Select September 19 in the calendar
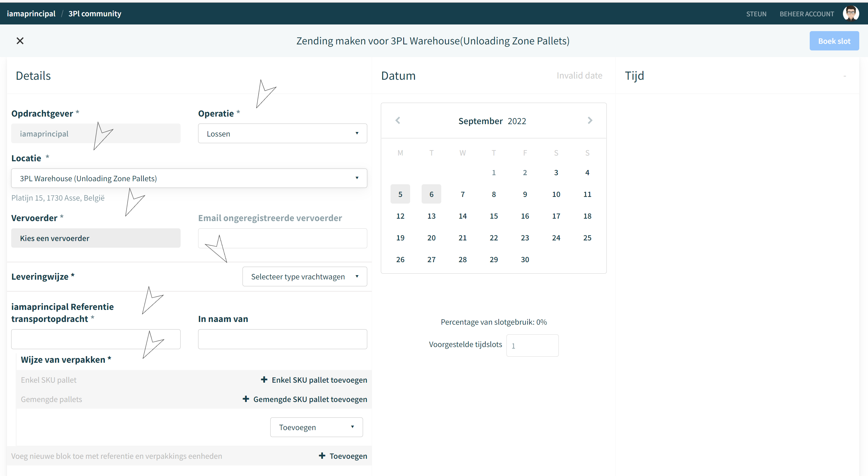This screenshot has height=476, width=868. (x=400, y=237)
